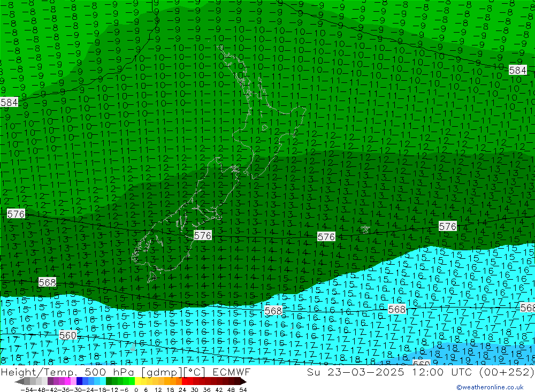Select the 568 contour label near the left edge
This screenshot has width=535, height=392.
(x=47, y=282)
